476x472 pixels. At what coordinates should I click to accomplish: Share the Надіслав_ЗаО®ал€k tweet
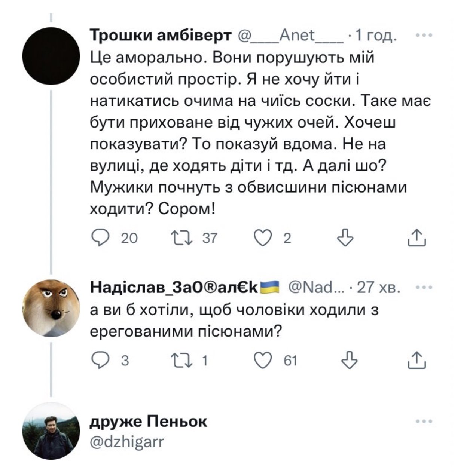coord(416,360)
